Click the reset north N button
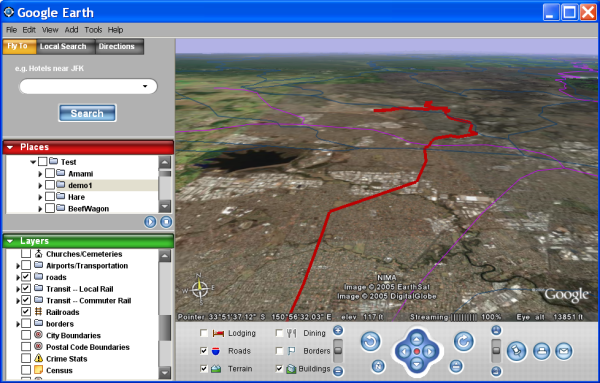 tap(378, 366)
